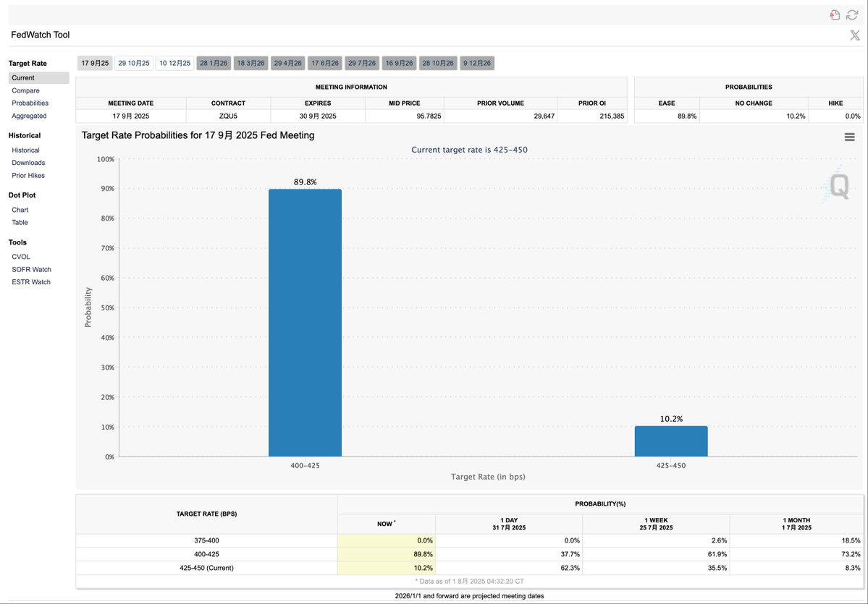Select the 17 6月26 meeting tab
This screenshot has height=604, width=868.
tap(325, 63)
